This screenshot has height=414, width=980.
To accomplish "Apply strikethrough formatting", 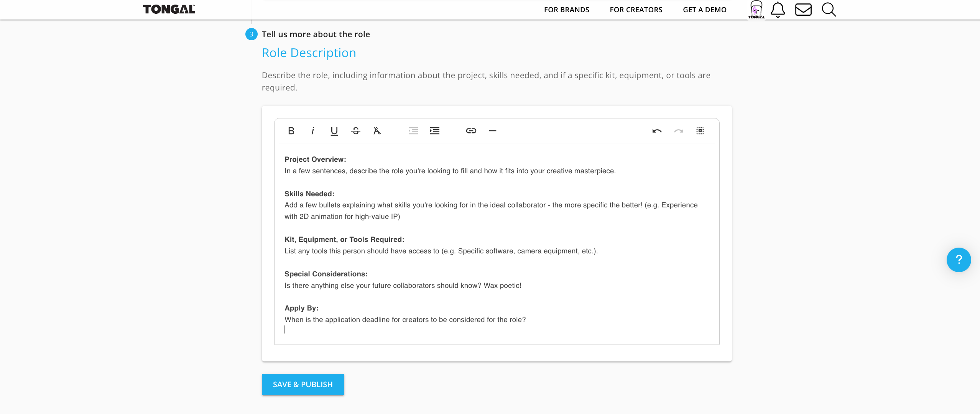I will tap(355, 131).
